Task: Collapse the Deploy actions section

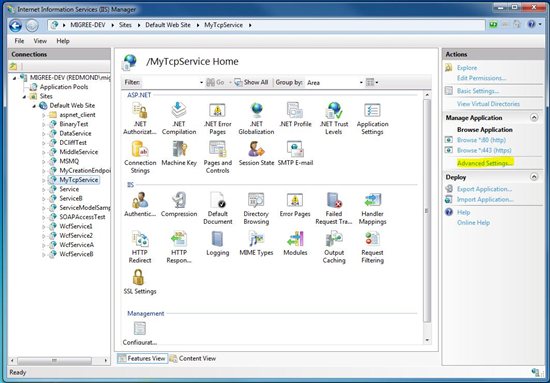Action: (x=534, y=177)
